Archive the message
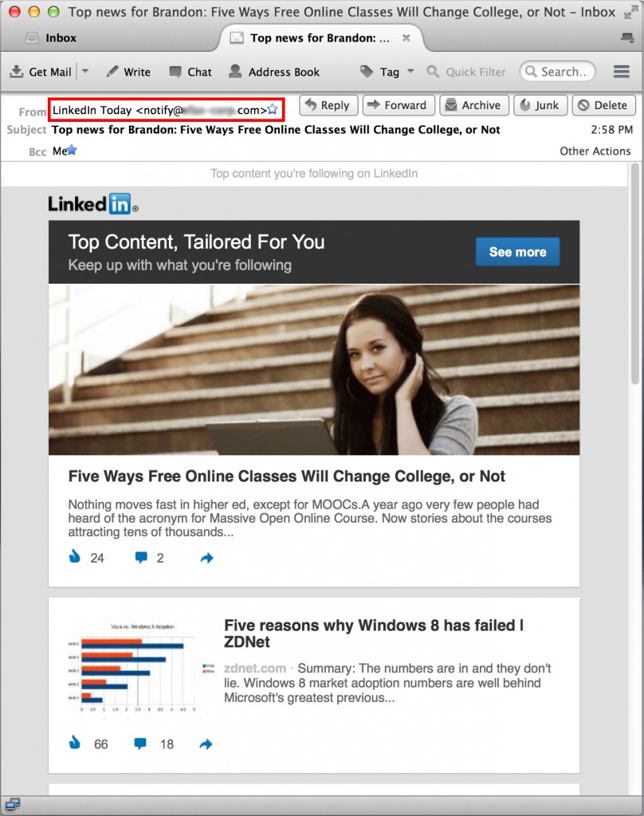The image size is (644, 816). [x=473, y=105]
